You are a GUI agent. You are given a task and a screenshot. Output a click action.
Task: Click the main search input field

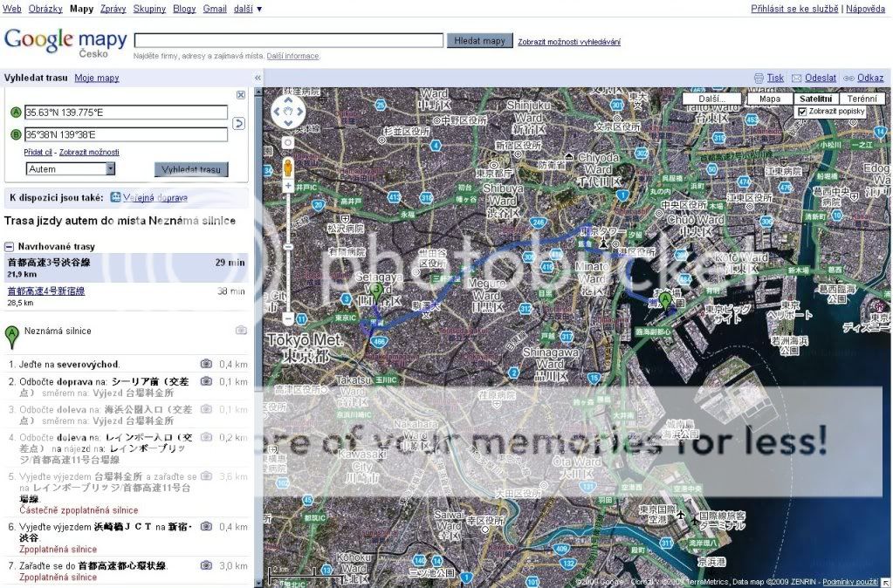288,40
